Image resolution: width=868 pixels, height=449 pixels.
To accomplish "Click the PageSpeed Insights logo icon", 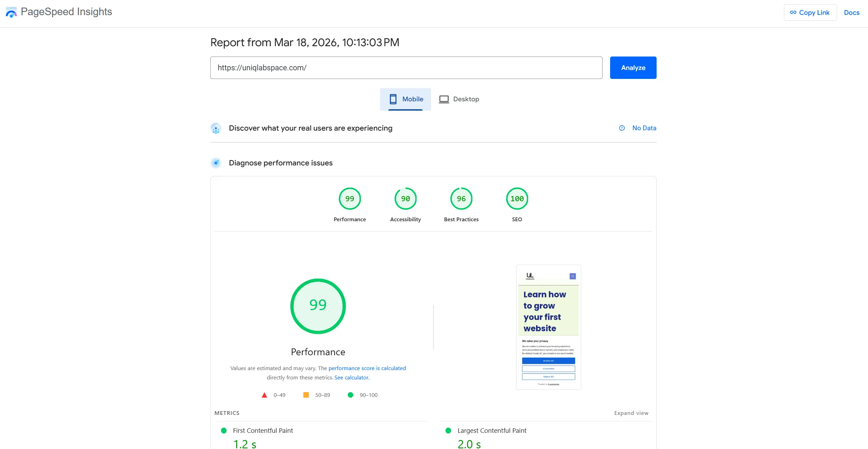I will 11,12.
